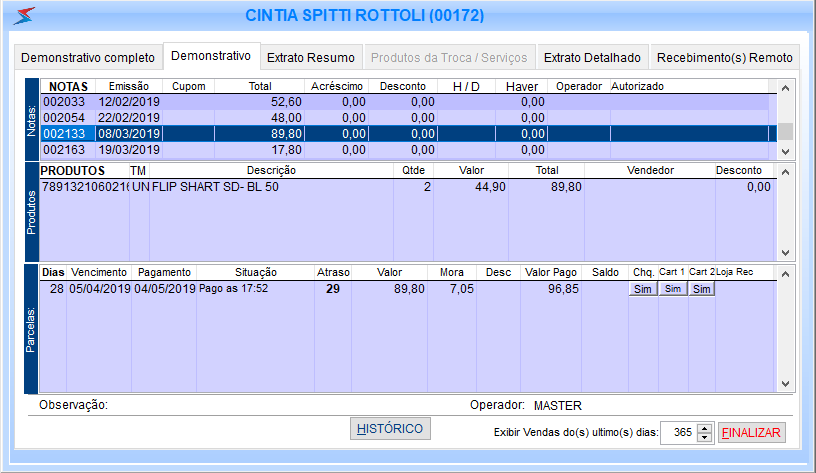Screen dimensions: 816x473
Task: Click the delay value 29
Action: 333,289
